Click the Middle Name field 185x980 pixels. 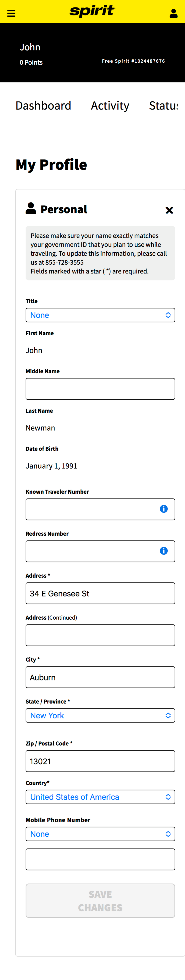(x=100, y=388)
